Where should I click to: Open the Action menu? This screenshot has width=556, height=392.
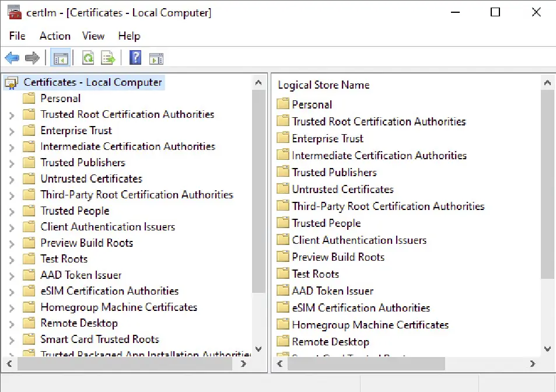point(55,36)
